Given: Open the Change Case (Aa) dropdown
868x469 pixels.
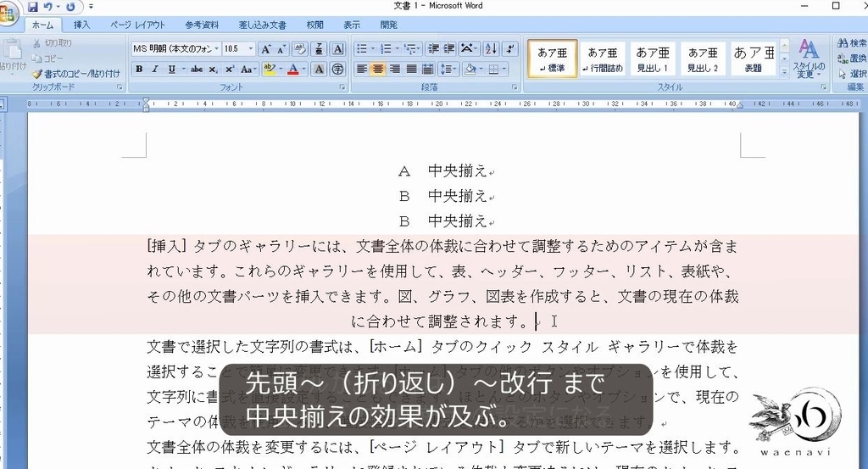Looking at the screenshot, I should point(248,70).
